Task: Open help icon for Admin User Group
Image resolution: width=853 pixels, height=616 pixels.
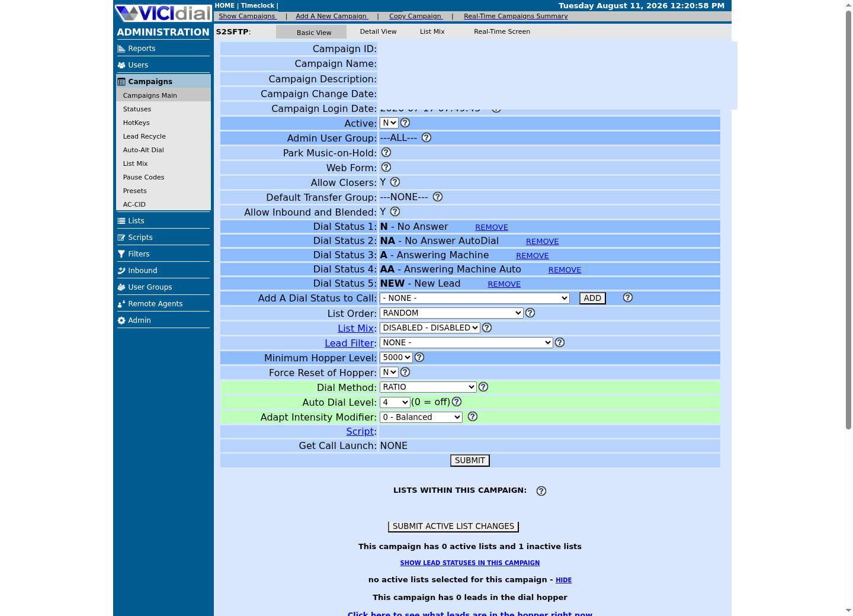Action: [x=426, y=137]
